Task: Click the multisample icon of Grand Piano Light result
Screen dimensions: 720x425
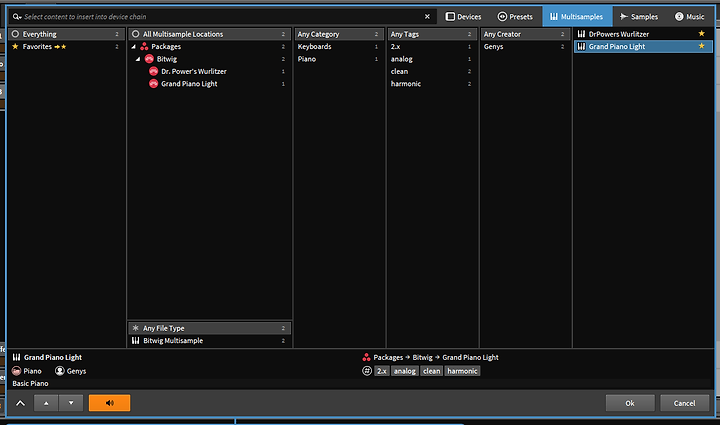Action: coord(581,46)
